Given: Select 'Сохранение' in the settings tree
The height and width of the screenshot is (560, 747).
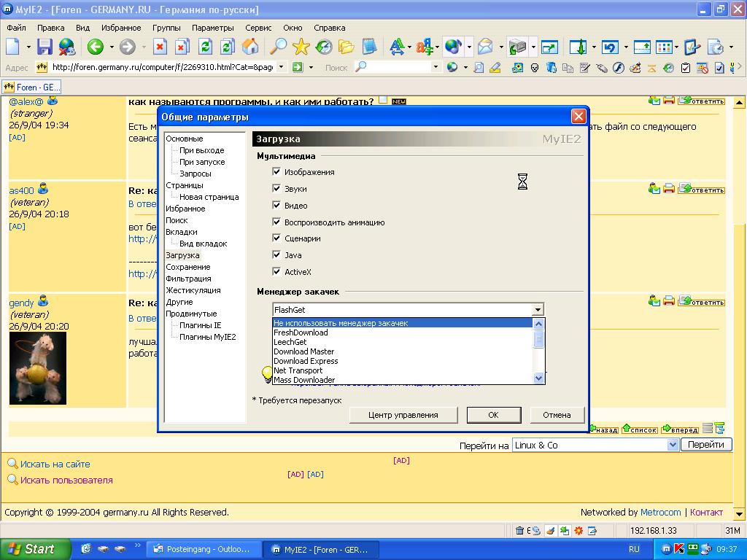Looking at the screenshot, I should [188, 267].
